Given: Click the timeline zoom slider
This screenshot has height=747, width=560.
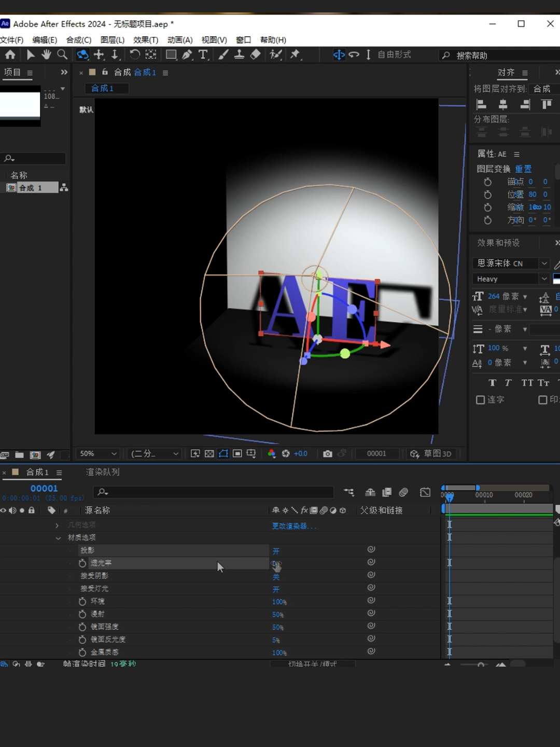Looking at the screenshot, I should click(481, 664).
